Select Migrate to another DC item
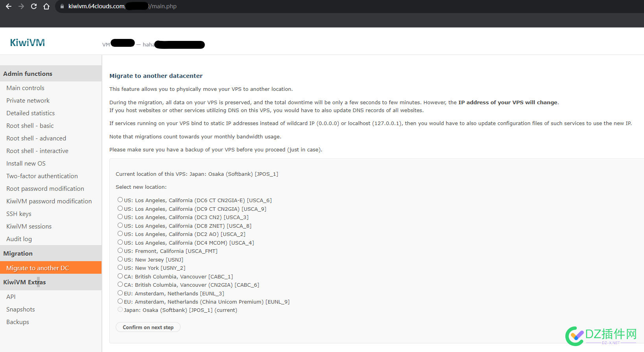The image size is (644, 352). click(x=51, y=268)
